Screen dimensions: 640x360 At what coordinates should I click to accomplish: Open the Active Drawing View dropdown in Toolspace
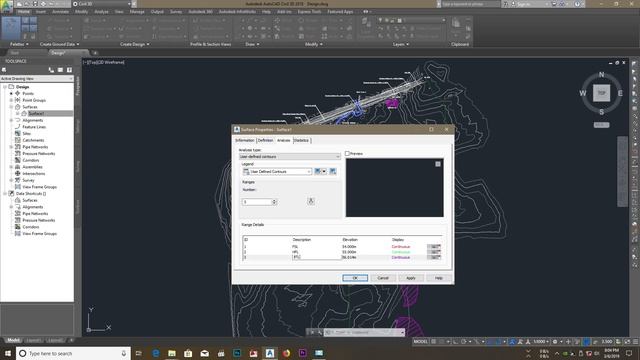(37, 78)
